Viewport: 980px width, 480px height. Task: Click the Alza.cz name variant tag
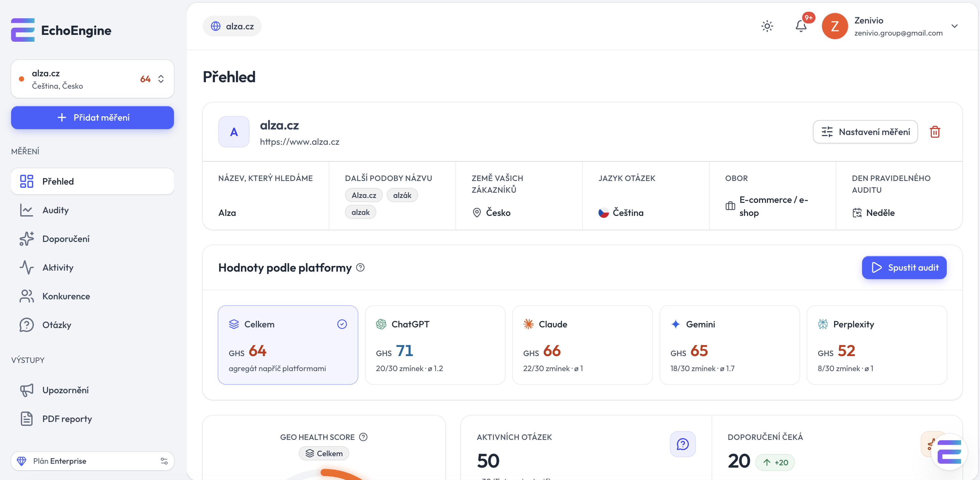point(364,195)
